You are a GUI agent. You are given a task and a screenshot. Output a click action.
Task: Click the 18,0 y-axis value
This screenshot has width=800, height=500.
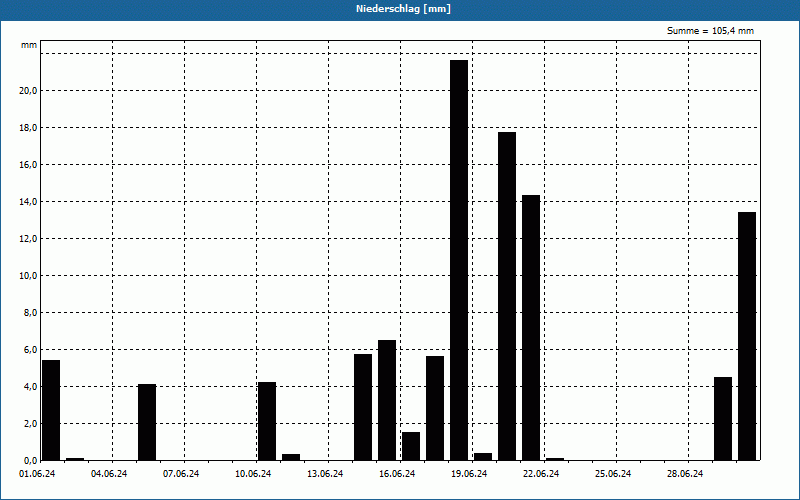[x=28, y=128]
